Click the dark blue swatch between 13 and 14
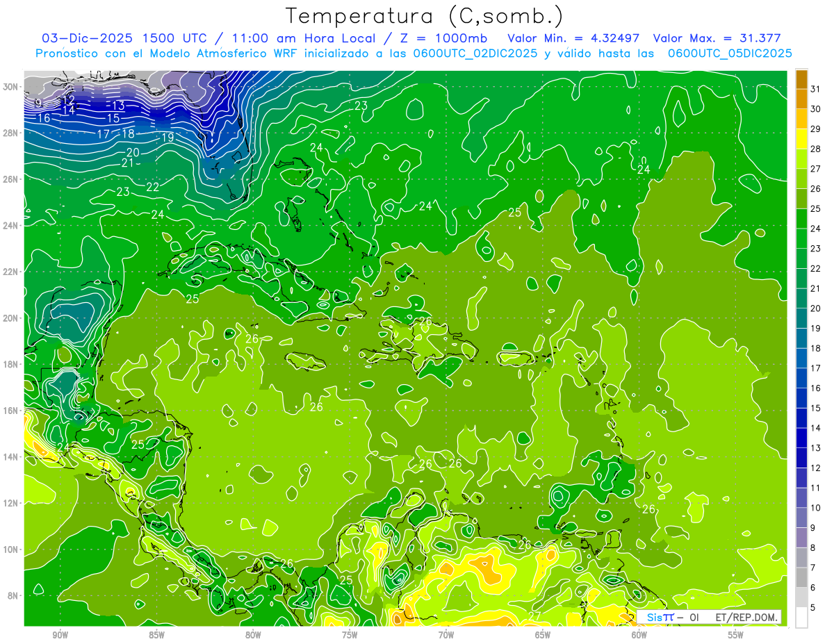The image size is (834, 644). (801, 438)
